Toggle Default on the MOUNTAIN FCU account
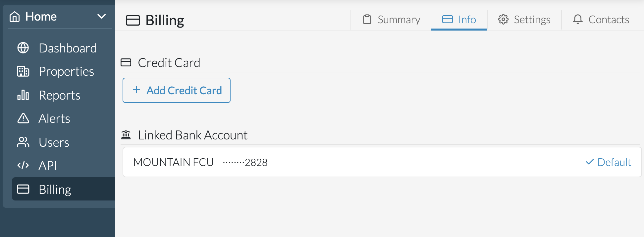The image size is (644, 237). point(608,162)
